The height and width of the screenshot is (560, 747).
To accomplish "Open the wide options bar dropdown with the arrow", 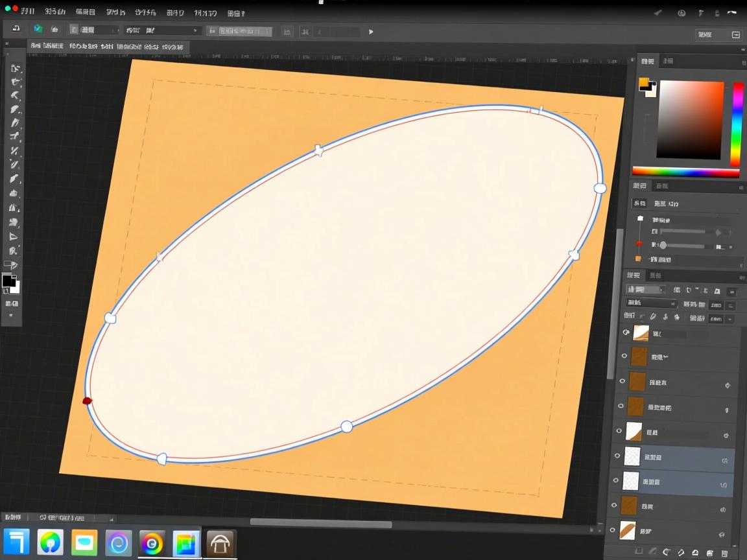I will click(x=162, y=30).
